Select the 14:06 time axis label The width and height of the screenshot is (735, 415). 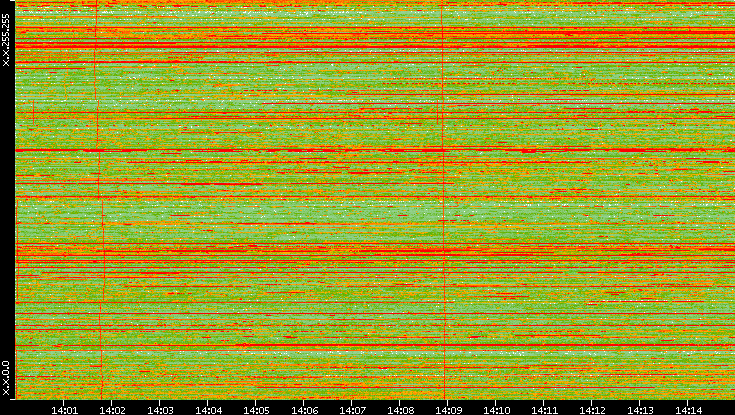click(305, 410)
